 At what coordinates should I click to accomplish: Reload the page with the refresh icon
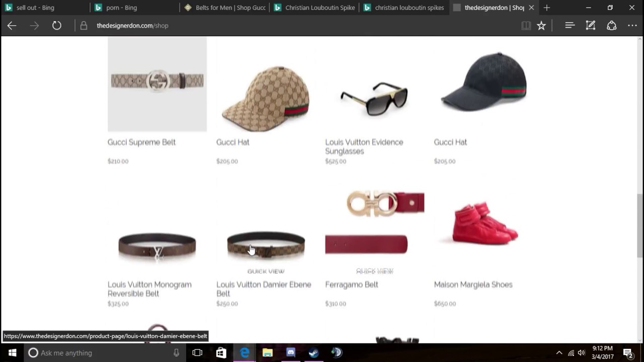coord(57,26)
